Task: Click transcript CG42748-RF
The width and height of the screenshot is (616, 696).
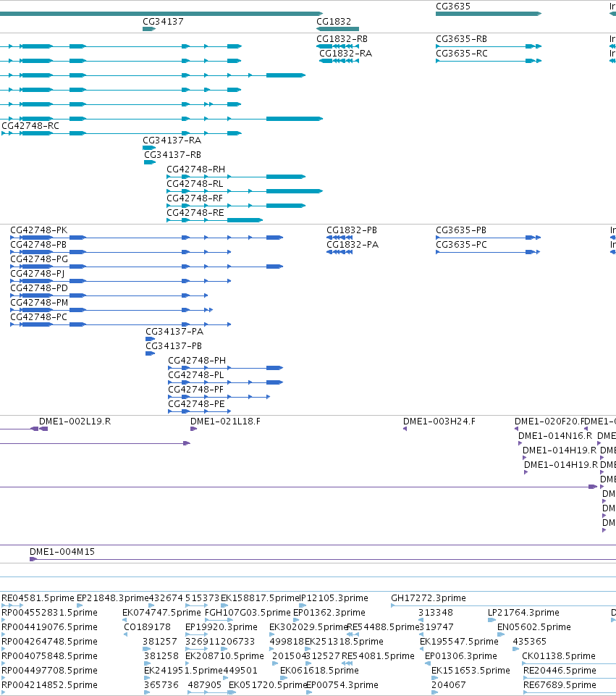Action: [195, 198]
